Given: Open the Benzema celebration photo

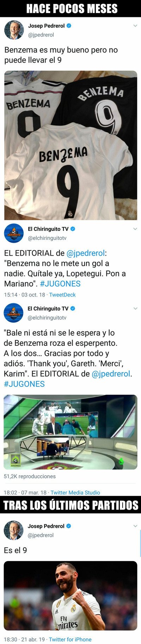Looking at the screenshot, I should coord(70,595).
